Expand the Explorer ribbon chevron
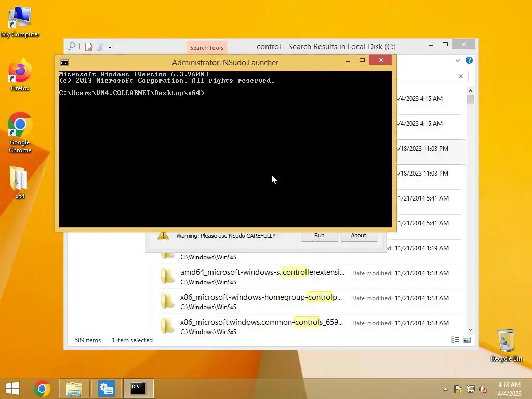This screenshot has width=532, height=399. (x=457, y=60)
